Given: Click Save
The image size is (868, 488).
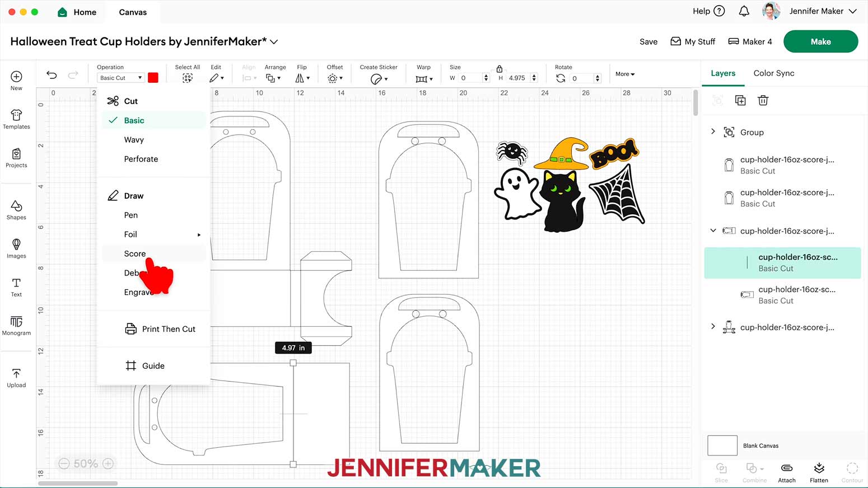Looking at the screenshot, I should (648, 41).
